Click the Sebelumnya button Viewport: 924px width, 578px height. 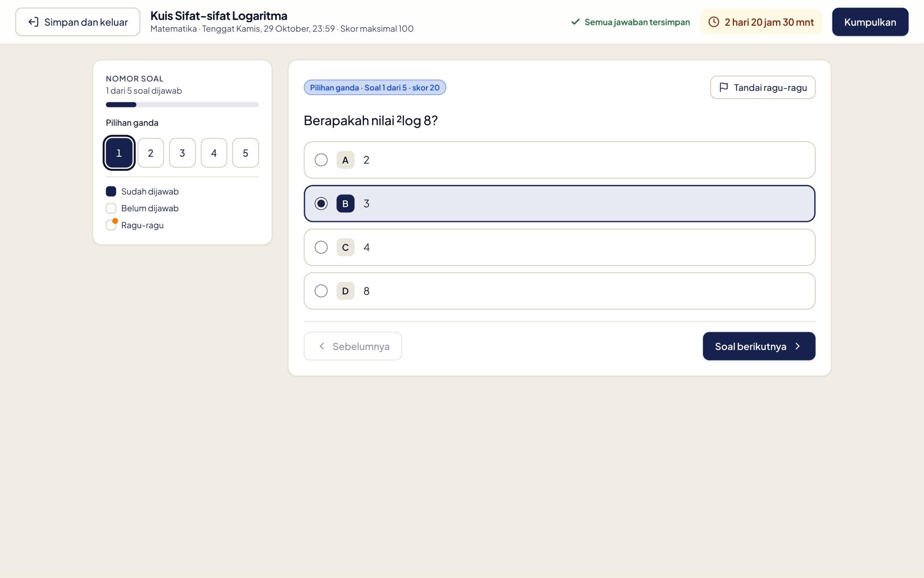click(x=352, y=346)
